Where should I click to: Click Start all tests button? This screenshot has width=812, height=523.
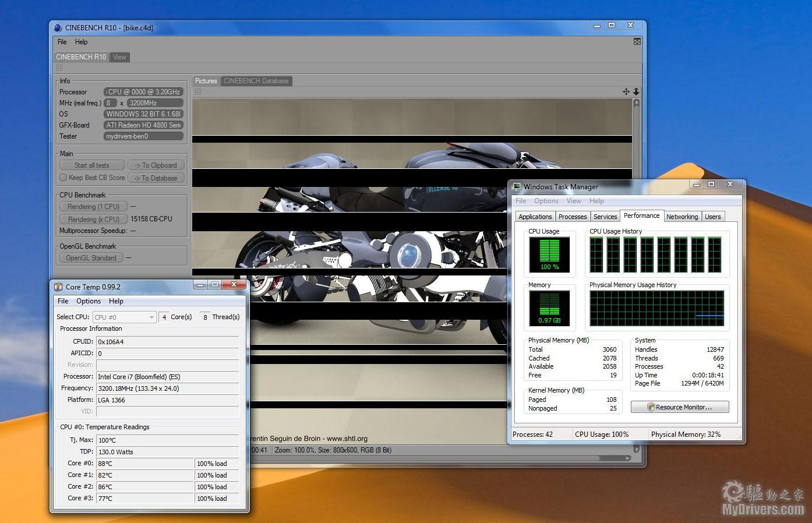pos(92,165)
